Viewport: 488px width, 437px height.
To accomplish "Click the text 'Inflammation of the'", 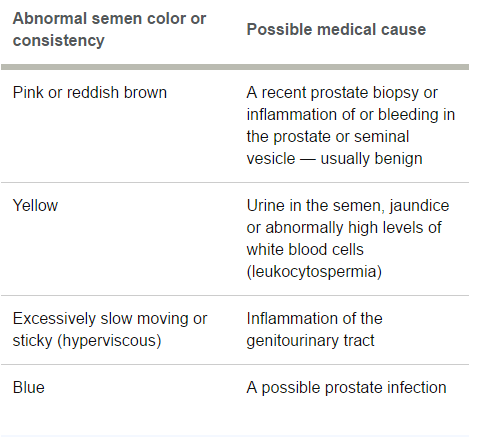I will point(314,318).
